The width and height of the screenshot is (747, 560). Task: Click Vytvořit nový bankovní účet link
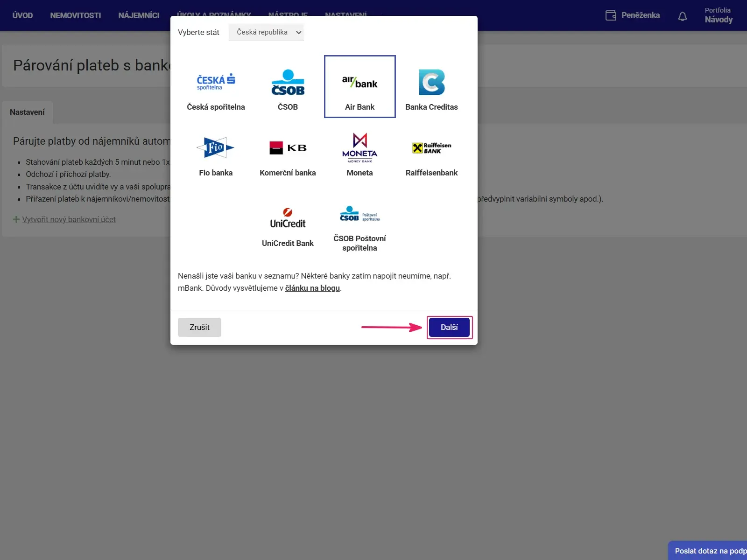point(69,219)
